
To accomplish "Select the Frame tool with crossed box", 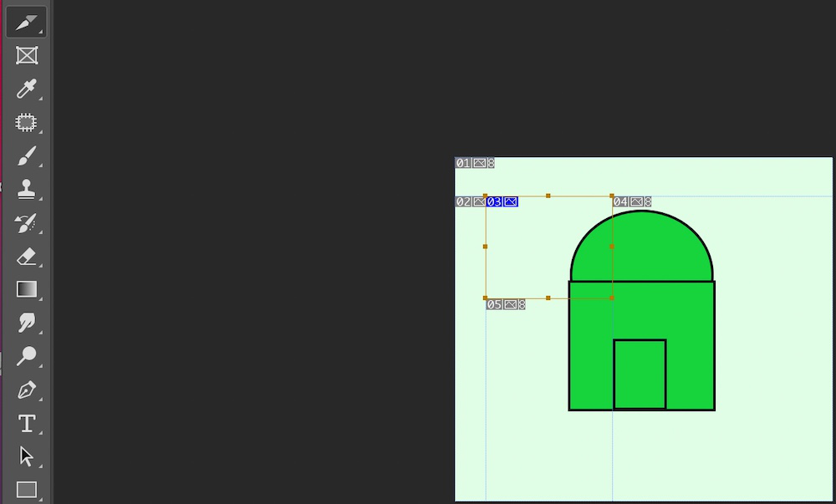I will [26, 55].
